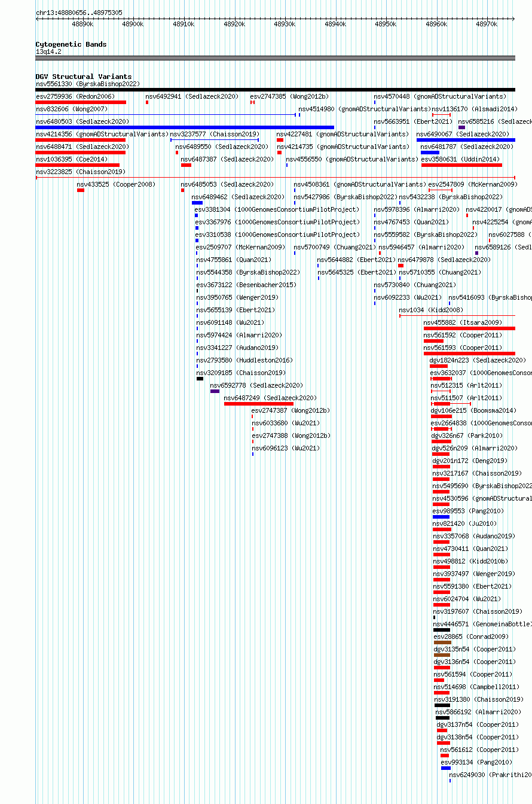Click nsv1136170 (Alsmadi2014) label
Screen dimensions: 532x804
pyautogui.click(x=475, y=109)
